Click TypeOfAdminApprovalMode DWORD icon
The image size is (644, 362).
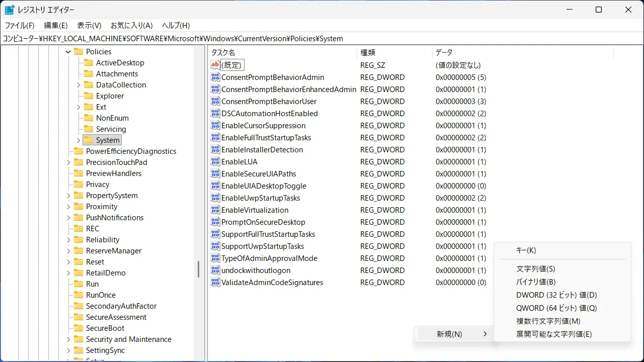coord(215,258)
